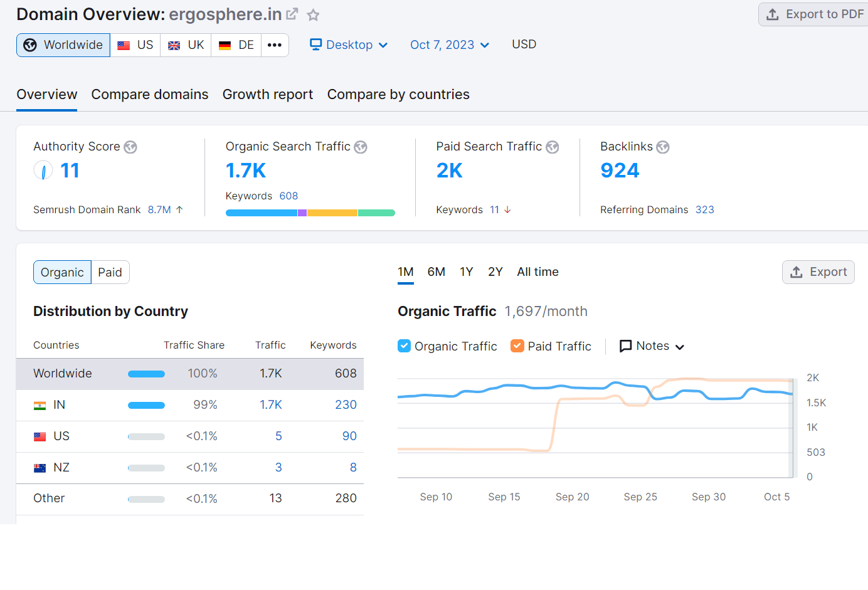
Task: Click the chart Export button
Action: [818, 272]
